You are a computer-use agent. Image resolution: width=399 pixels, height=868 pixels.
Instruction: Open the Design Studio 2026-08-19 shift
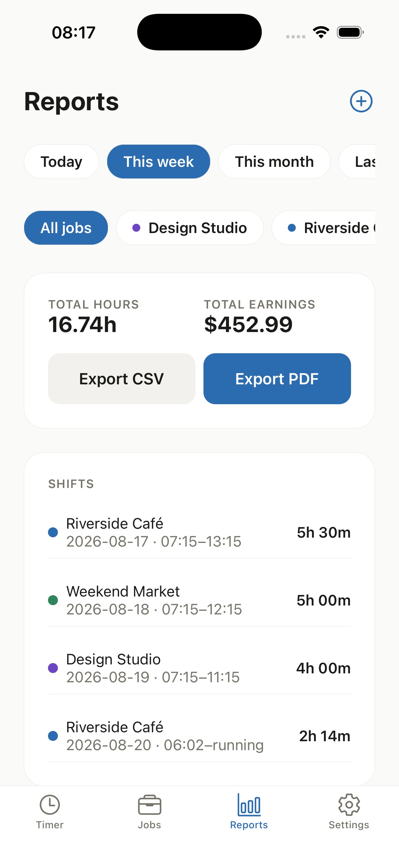coord(199,668)
